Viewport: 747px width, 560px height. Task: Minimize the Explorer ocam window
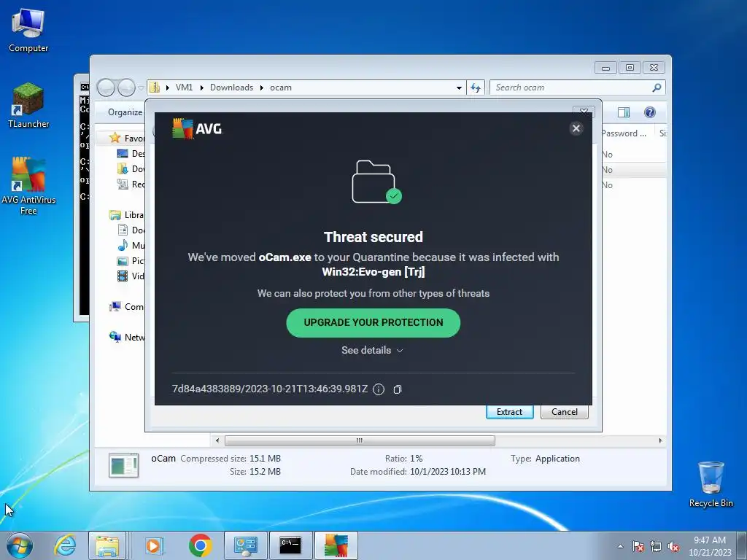tap(605, 68)
